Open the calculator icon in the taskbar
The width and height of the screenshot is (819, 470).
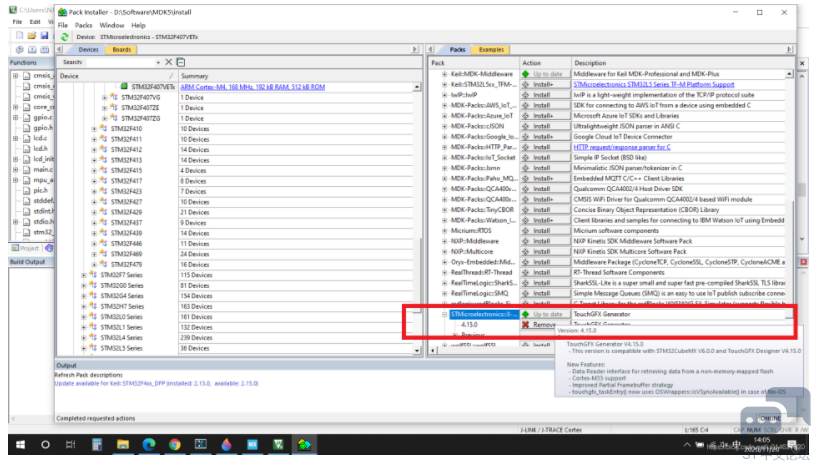pyautogui.click(x=97, y=444)
